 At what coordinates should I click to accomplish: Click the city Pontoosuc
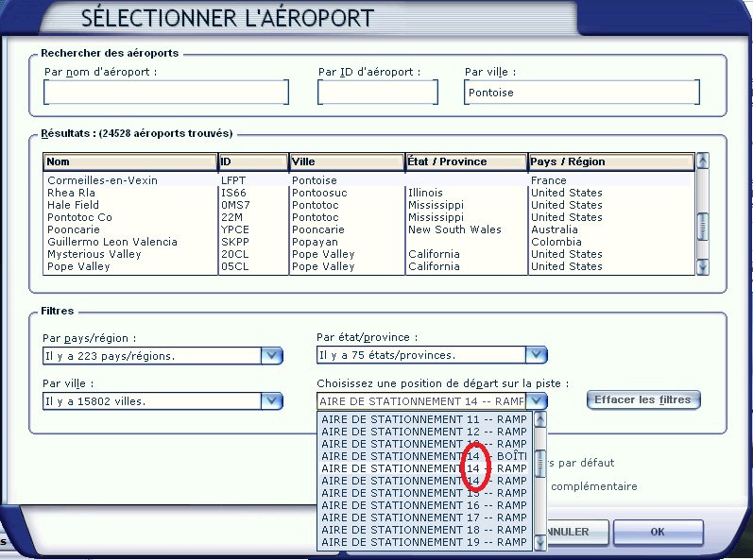click(x=319, y=193)
